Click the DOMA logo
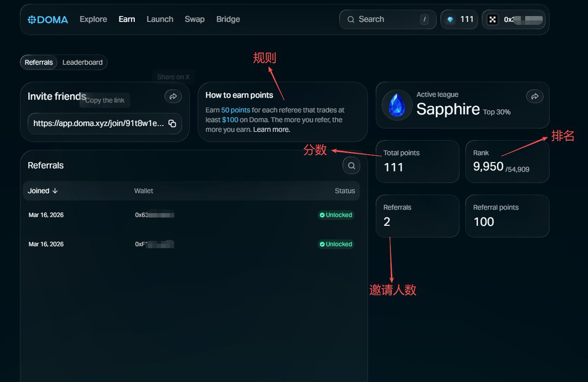The width and height of the screenshot is (588, 382). point(48,20)
